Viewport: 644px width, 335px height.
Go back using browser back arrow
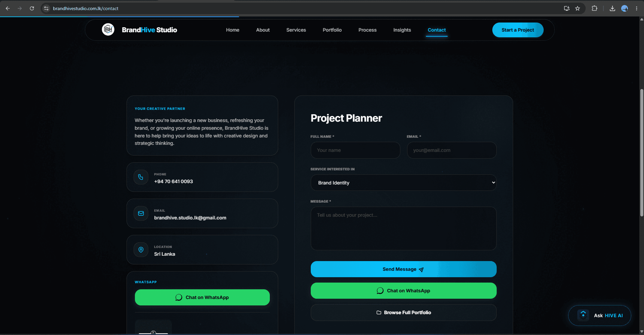tap(8, 8)
